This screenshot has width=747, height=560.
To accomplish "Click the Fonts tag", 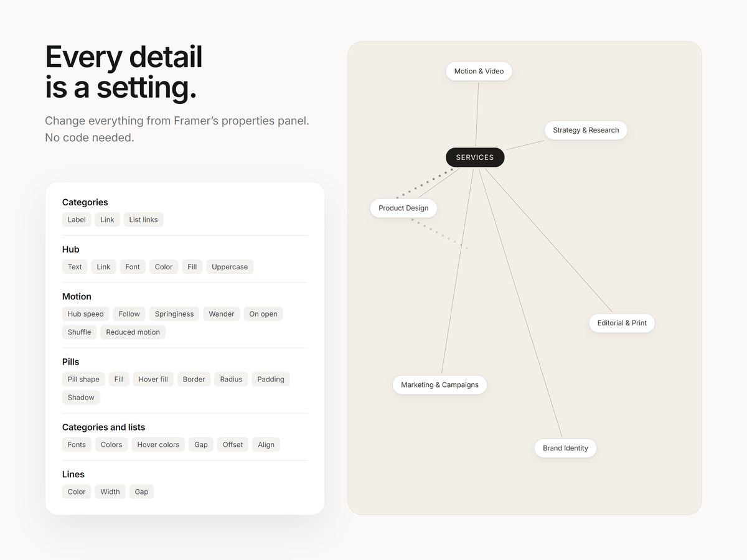I will pyautogui.click(x=77, y=445).
